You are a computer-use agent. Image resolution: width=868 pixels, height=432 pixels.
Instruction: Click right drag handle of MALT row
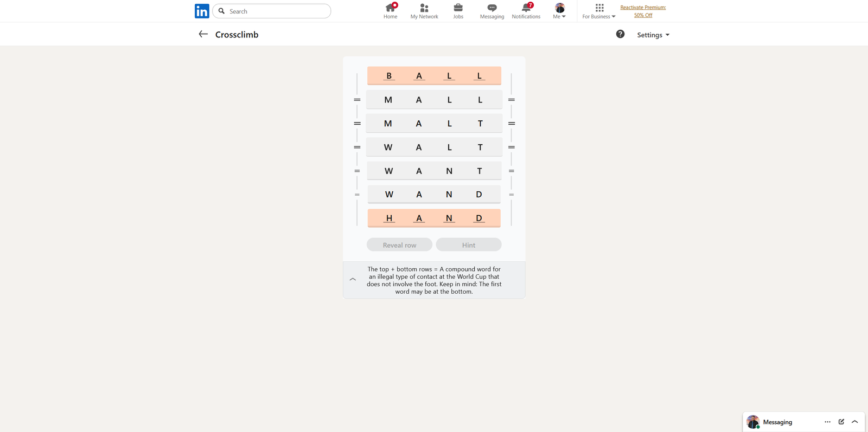(512, 124)
